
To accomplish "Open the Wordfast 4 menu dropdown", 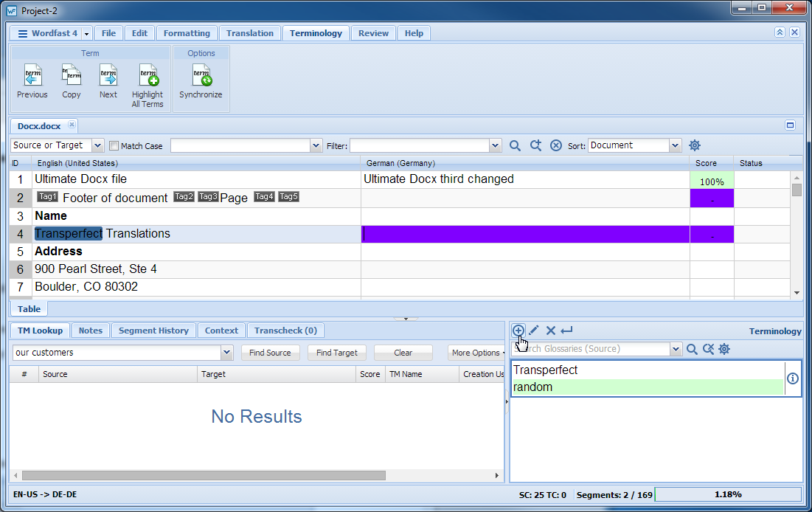I will (86, 34).
